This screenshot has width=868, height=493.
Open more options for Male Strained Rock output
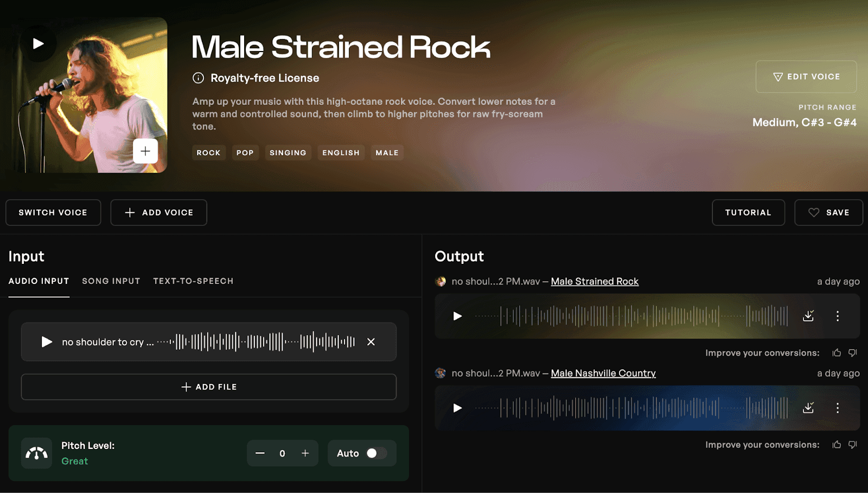(x=838, y=316)
